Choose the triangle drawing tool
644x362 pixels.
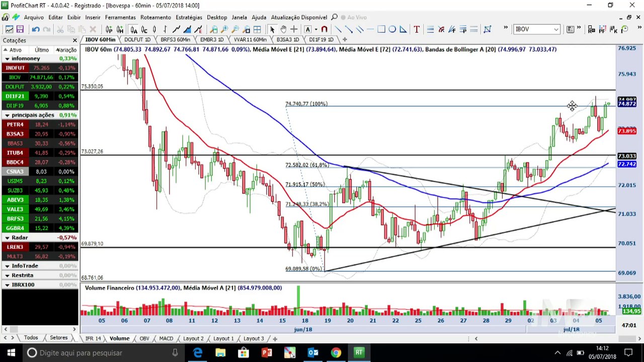coord(403,30)
